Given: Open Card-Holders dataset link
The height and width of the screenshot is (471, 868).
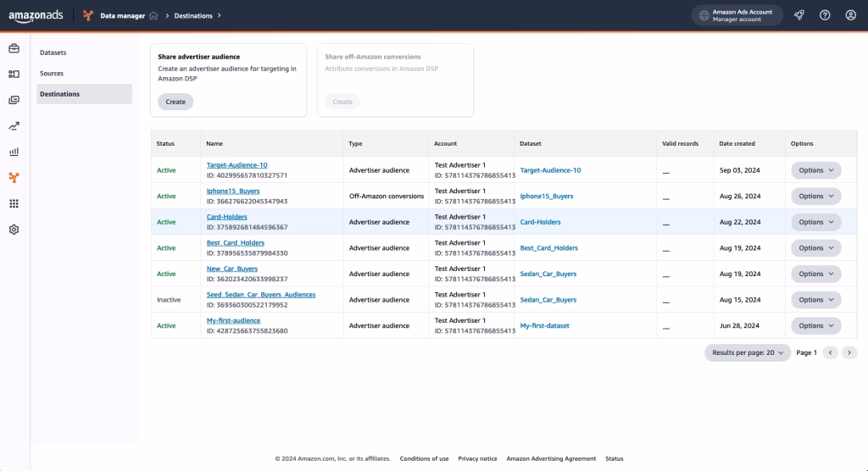Looking at the screenshot, I should (x=540, y=222).
